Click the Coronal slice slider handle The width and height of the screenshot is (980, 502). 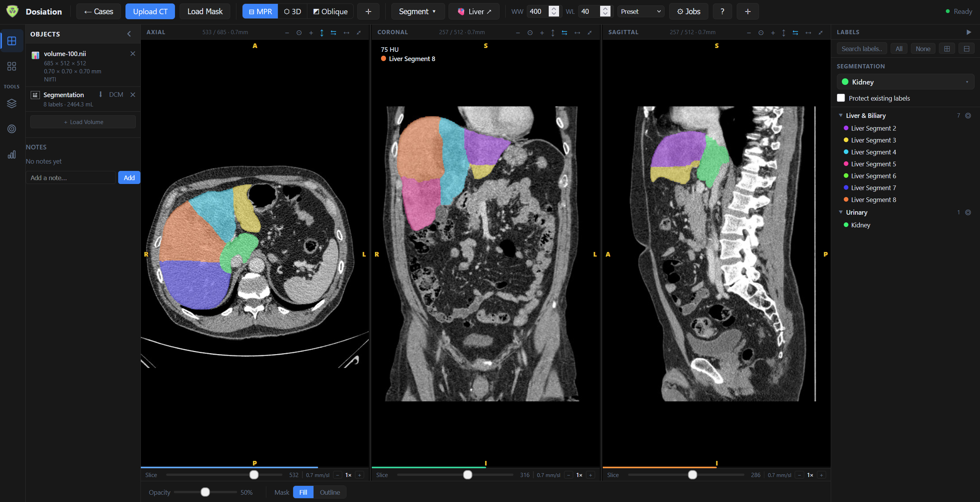coord(468,475)
